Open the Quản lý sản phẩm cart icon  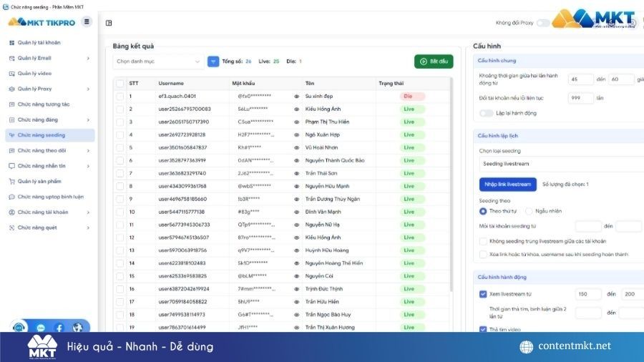tap(12, 182)
